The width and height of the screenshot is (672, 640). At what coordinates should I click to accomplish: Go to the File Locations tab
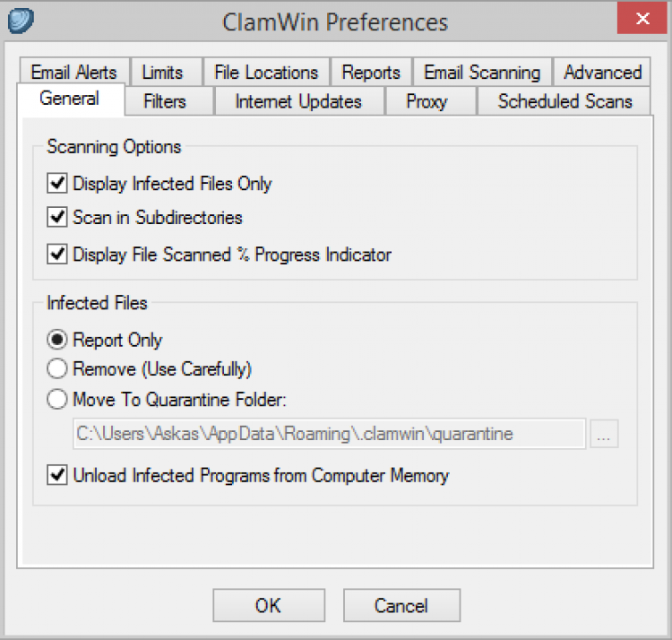266,73
